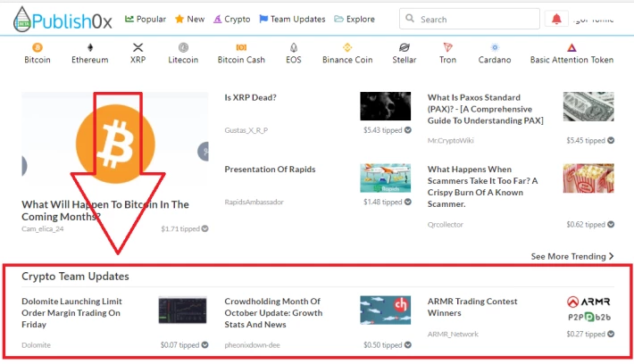Select the Bitcoin Cash coin icon
This screenshot has width=634, height=364.
(x=241, y=47)
